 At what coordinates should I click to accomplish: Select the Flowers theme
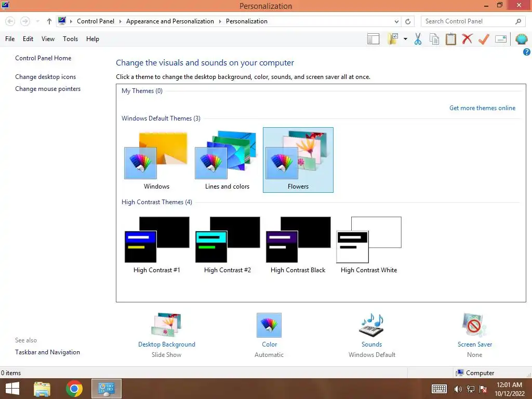coord(298,160)
